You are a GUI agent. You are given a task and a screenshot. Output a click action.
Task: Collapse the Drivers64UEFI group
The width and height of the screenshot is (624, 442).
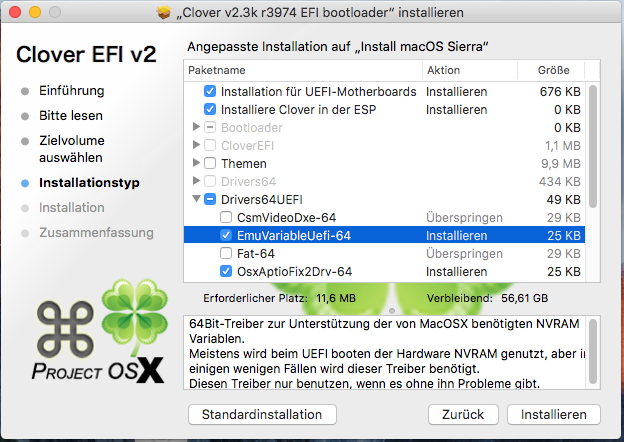click(196, 199)
